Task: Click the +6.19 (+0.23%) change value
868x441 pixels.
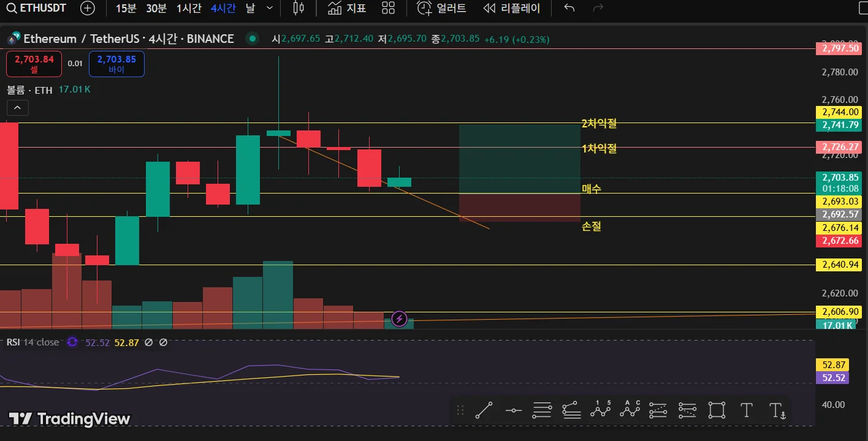Action: [x=517, y=39]
